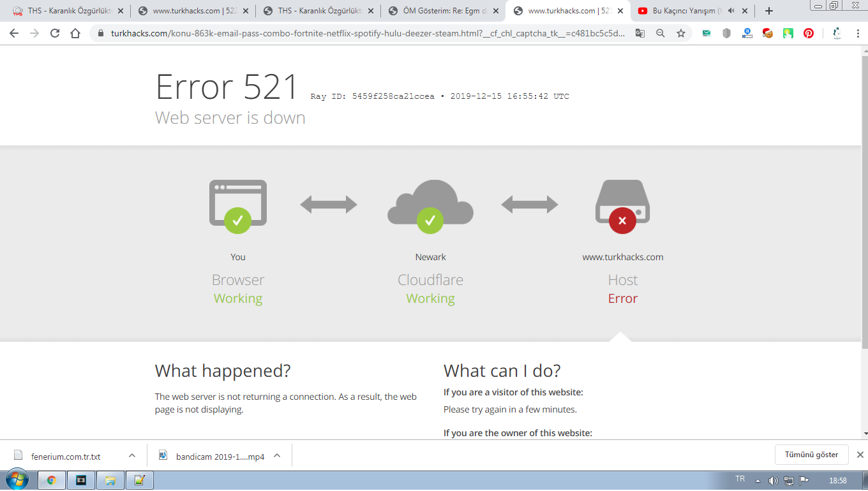The height and width of the screenshot is (491, 868).
Task: Click the 'What happened?' heading
Action: pos(223,371)
